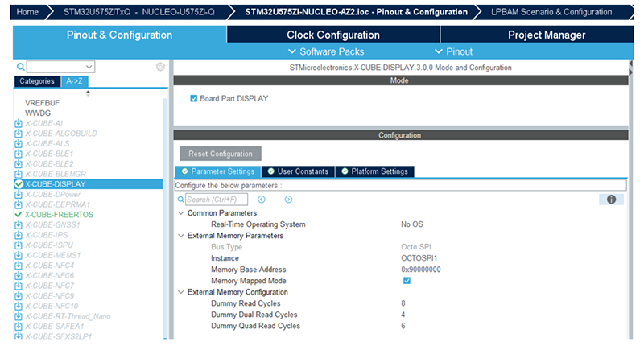Click the download icon beside X-CUBE-ALGOBUILD
The image size is (644, 346).
(x=18, y=134)
